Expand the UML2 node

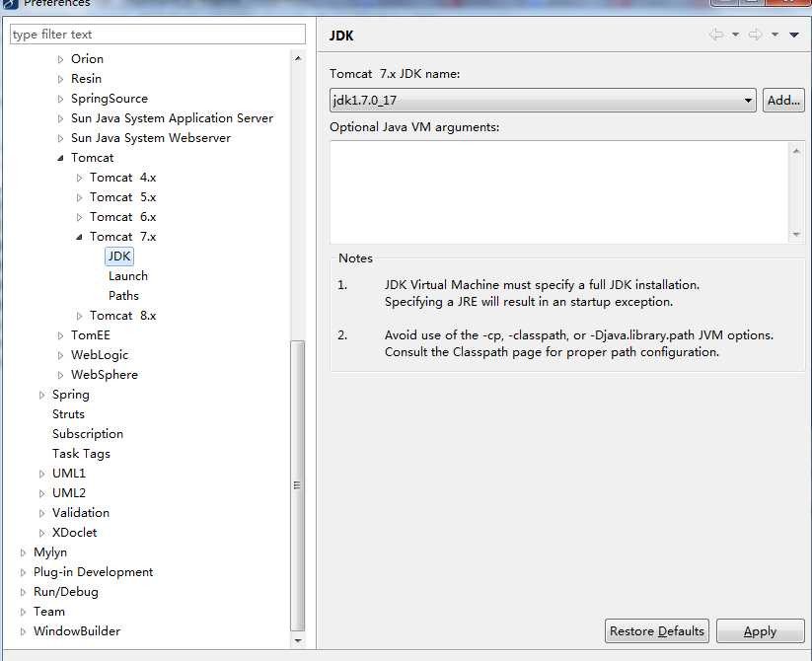click(x=42, y=493)
